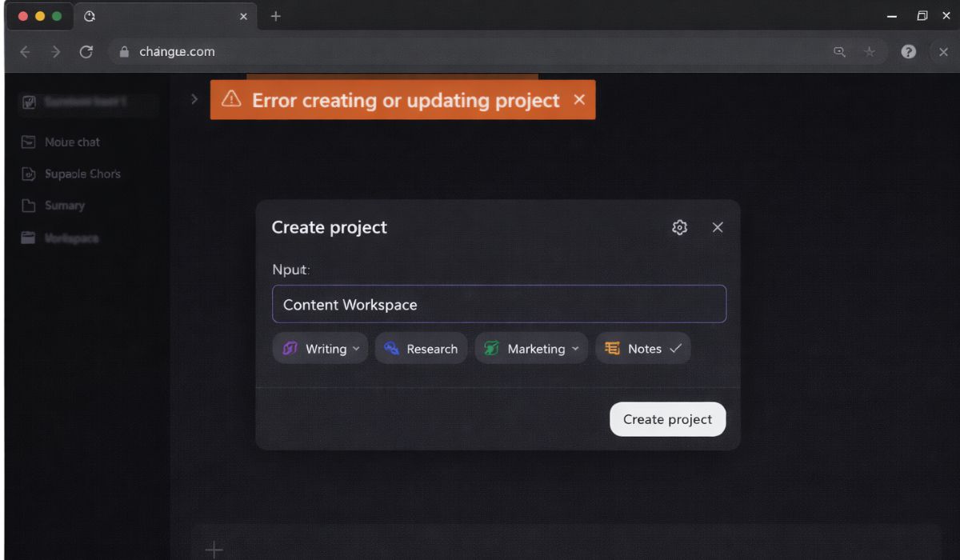Open Sumary folder in sidebar

(x=64, y=206)
